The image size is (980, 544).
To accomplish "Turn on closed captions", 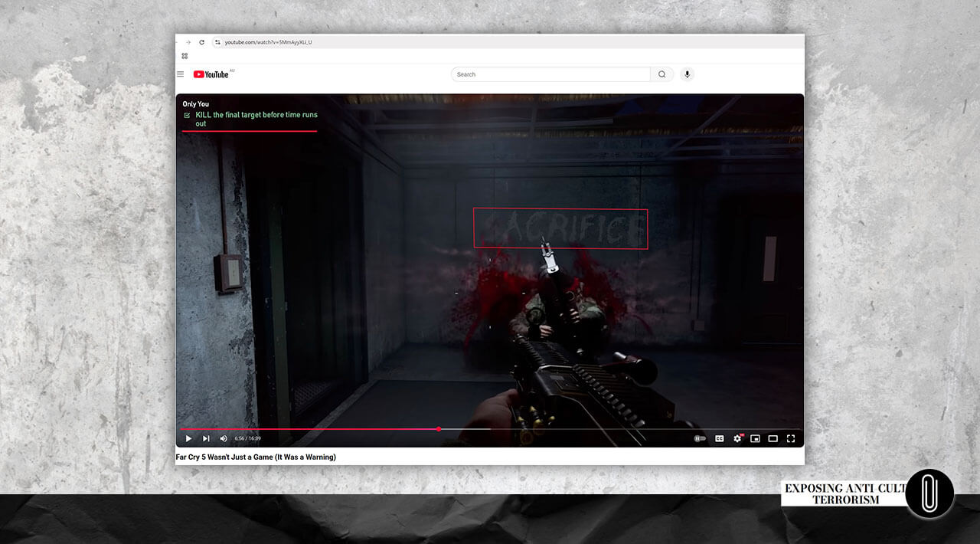I will point(720,438).
